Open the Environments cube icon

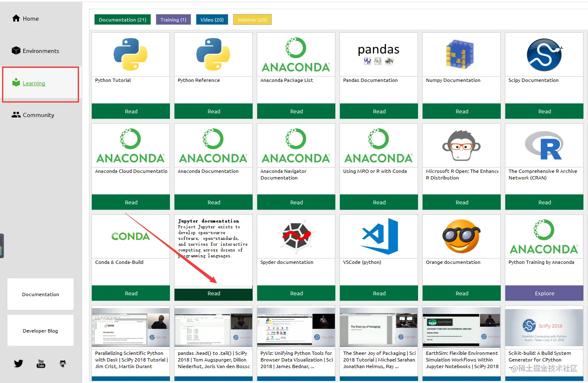click(16, 50)
